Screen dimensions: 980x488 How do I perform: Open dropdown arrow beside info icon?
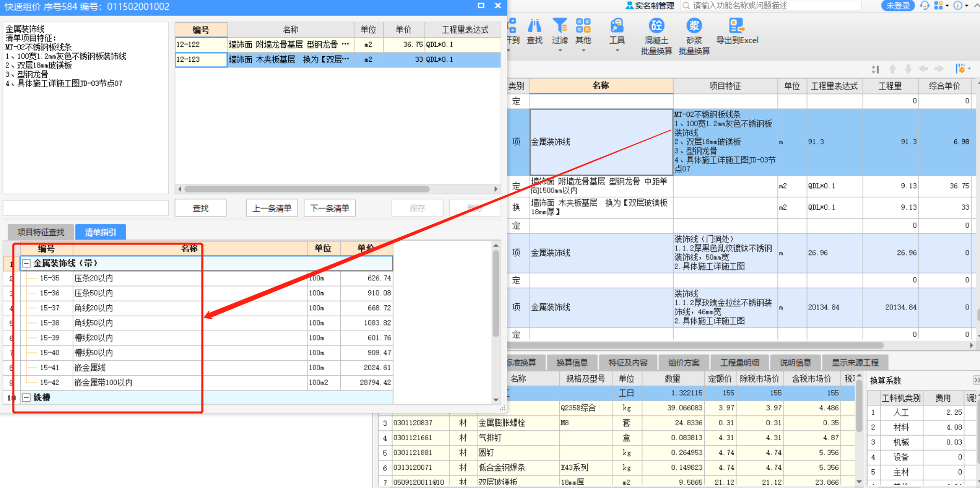966,6
